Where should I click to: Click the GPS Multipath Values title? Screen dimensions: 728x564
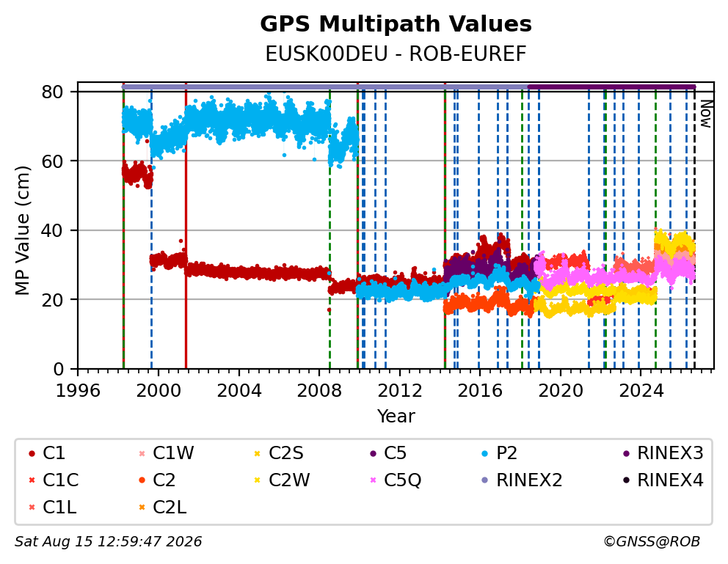396,24
